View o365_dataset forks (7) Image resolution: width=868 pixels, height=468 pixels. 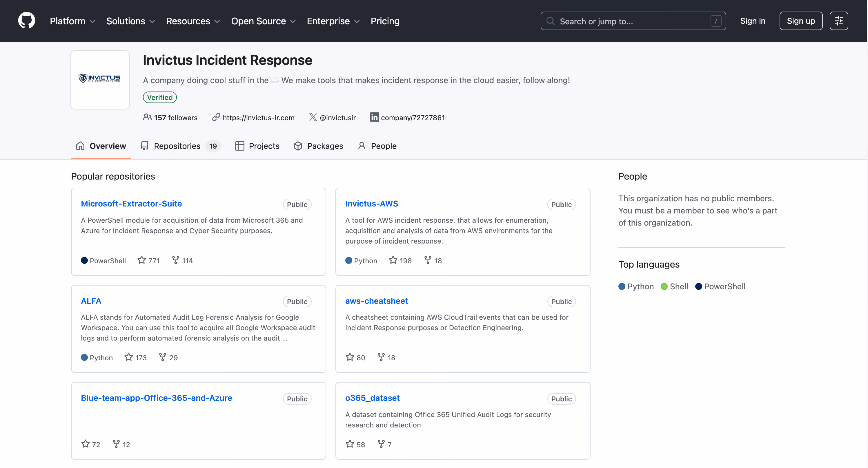tap(384, 444)
